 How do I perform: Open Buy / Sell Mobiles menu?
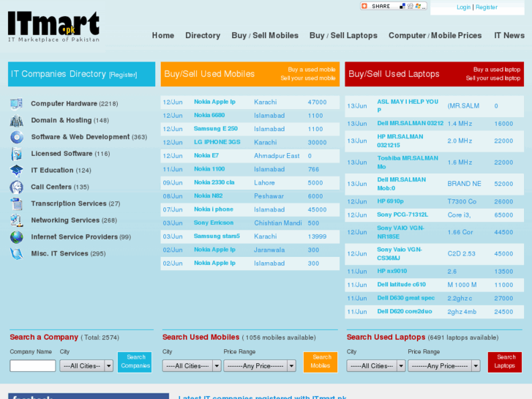click(x=265, y=35)
